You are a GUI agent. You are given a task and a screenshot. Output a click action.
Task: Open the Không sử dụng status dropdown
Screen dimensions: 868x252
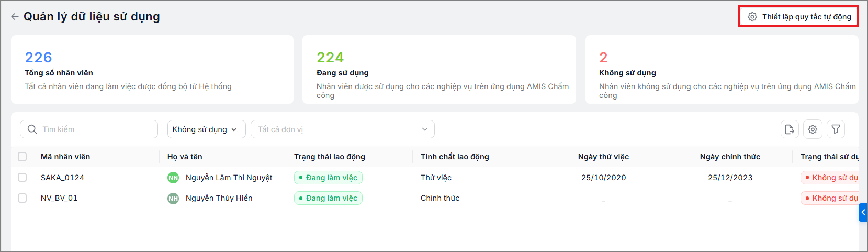(x=206, y=129)
